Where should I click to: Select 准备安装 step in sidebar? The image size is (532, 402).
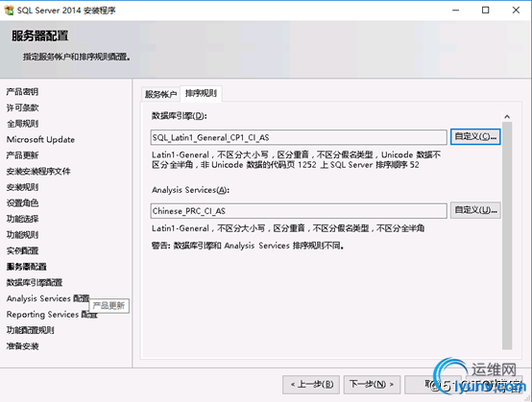click(x=22, y=346)
